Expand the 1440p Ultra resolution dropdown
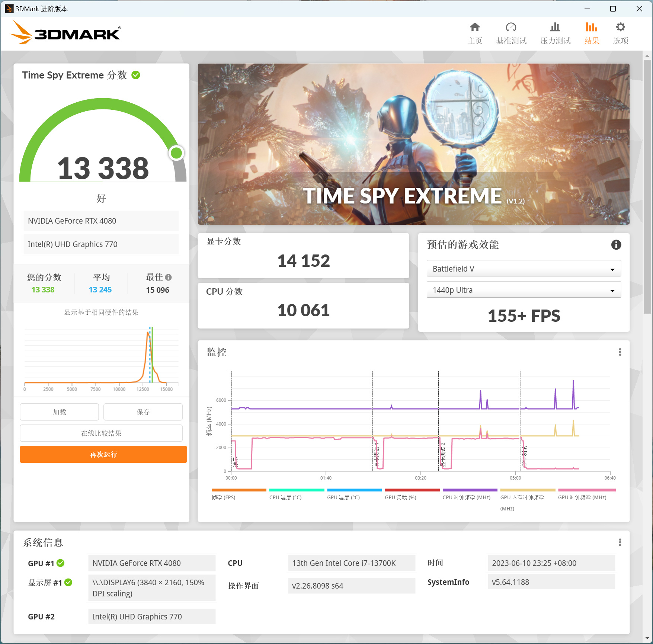653x644 pixels. pos(524,290)
